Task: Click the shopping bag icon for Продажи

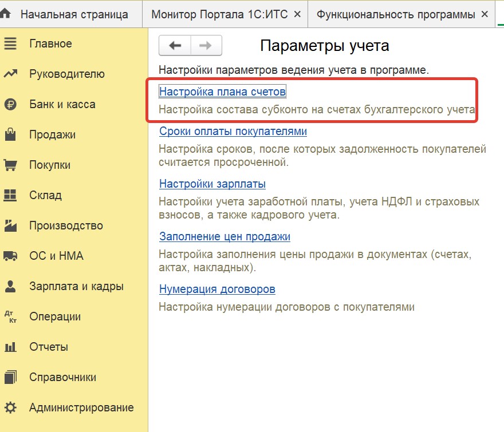Action: pyautogui.click(x=10, y=134)
